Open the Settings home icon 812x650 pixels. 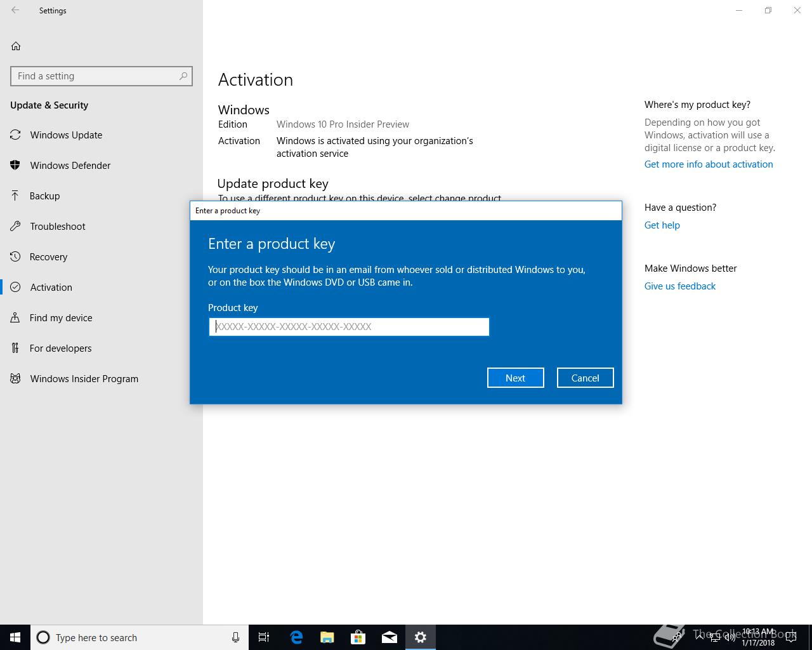click(16, 46)
